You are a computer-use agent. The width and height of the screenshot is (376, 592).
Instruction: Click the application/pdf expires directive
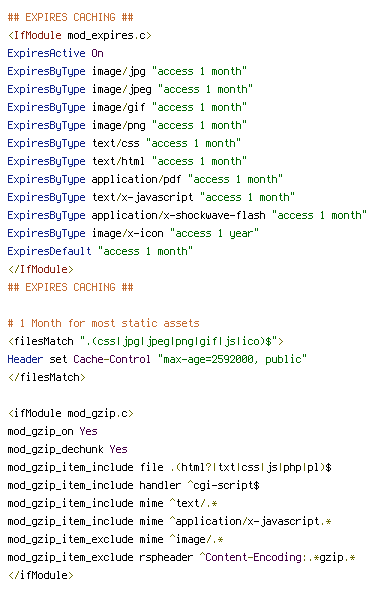click(145, 179)
